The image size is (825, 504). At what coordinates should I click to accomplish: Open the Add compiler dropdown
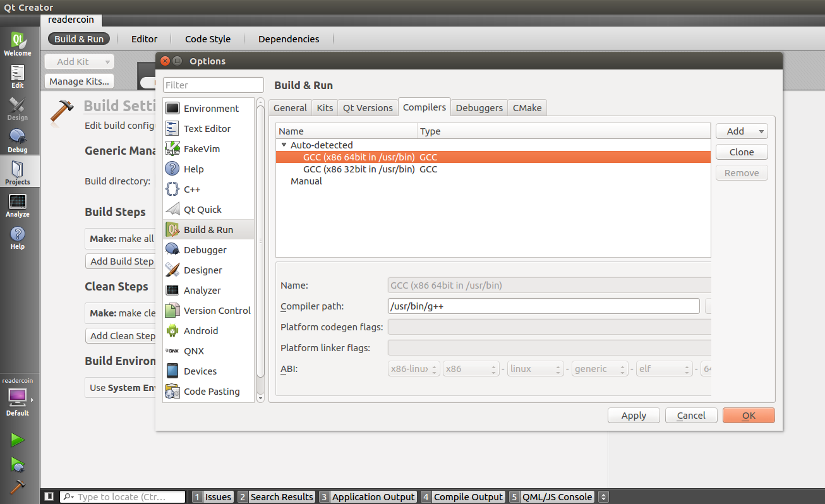coord(741,131)
